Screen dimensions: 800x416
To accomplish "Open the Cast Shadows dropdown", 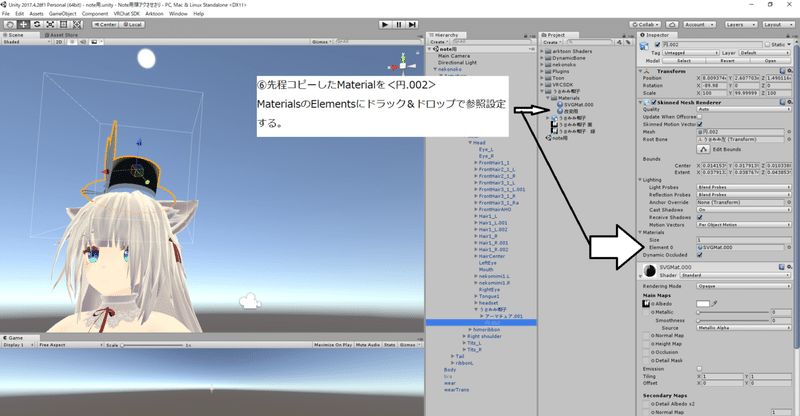I will coord(744,210).
